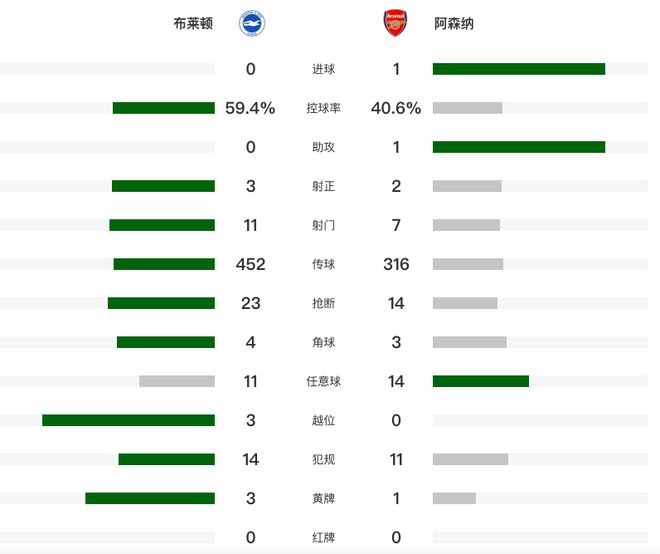The height and width of the screenshot is (554, 660).
Task: Click Arsenal's 40.6% possession value
Action: click(396, 108)
